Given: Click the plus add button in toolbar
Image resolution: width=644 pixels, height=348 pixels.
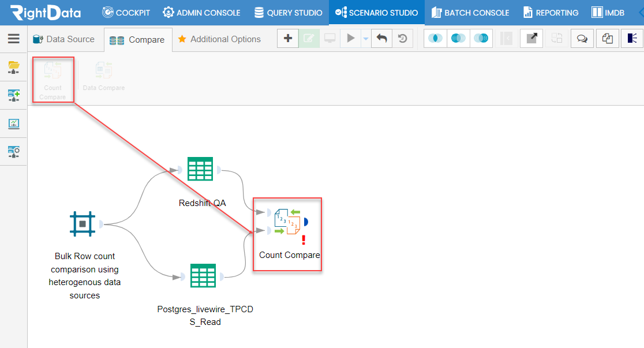Looking at the screenshot, I should pos(288,39).
